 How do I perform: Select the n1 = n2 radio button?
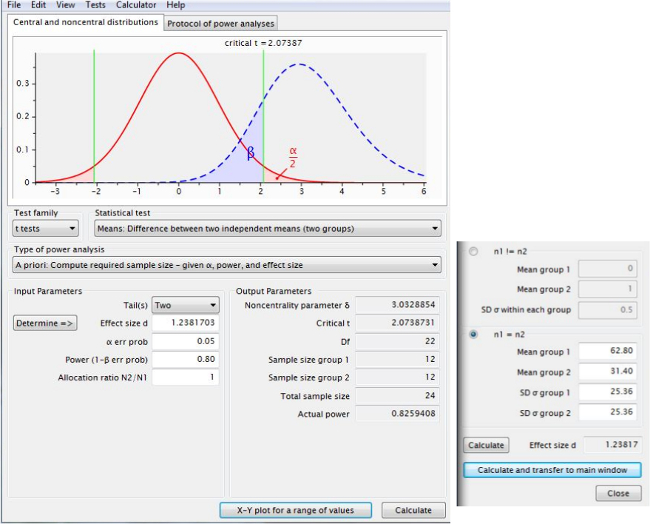[x=473, y=335]
